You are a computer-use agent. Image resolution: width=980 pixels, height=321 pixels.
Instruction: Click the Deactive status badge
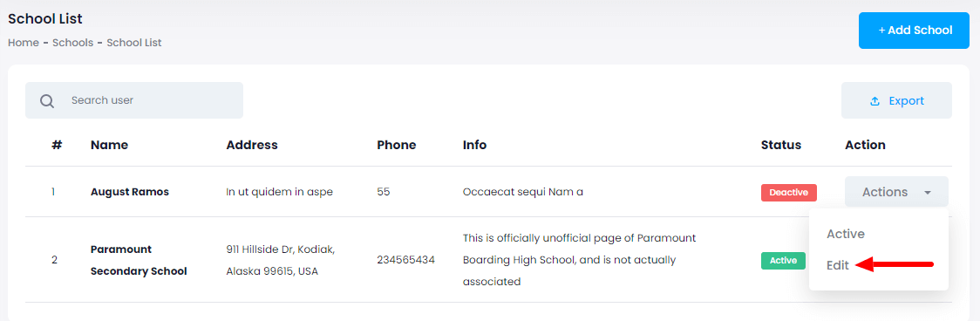pos(788,192)
